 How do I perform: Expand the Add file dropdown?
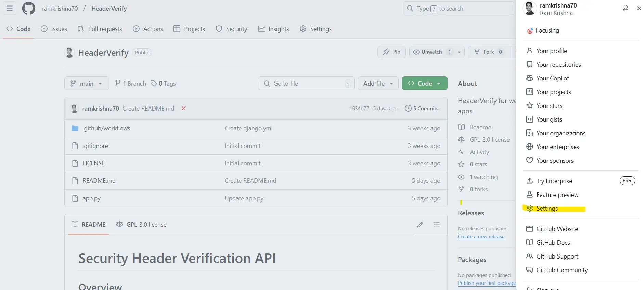click(x=378, y=84)
